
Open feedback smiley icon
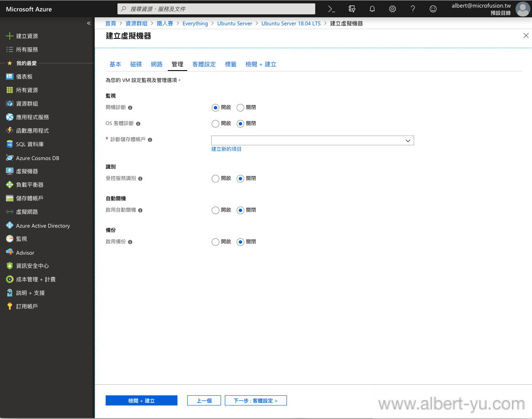433,9
